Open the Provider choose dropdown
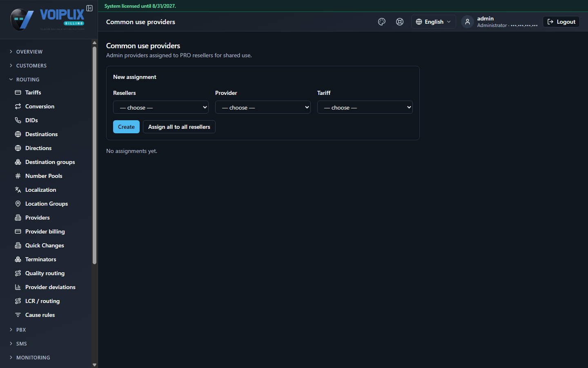The height and width of the screenshot is (368, 588). pos(263,107)
